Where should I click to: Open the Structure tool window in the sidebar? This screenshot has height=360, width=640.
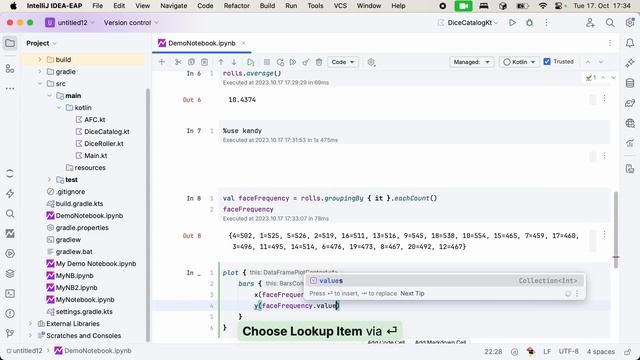click(x=10, y=69)
